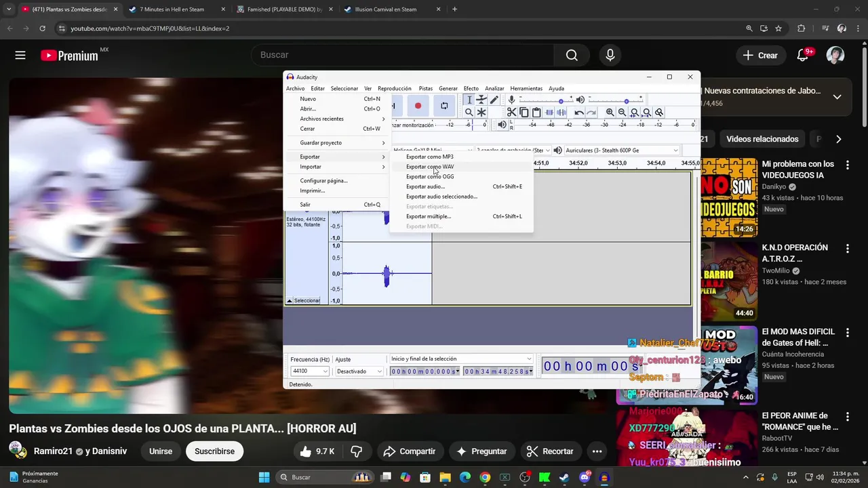
Task: Click the recording microphone meter icon
Action: (x=511, y=100)
